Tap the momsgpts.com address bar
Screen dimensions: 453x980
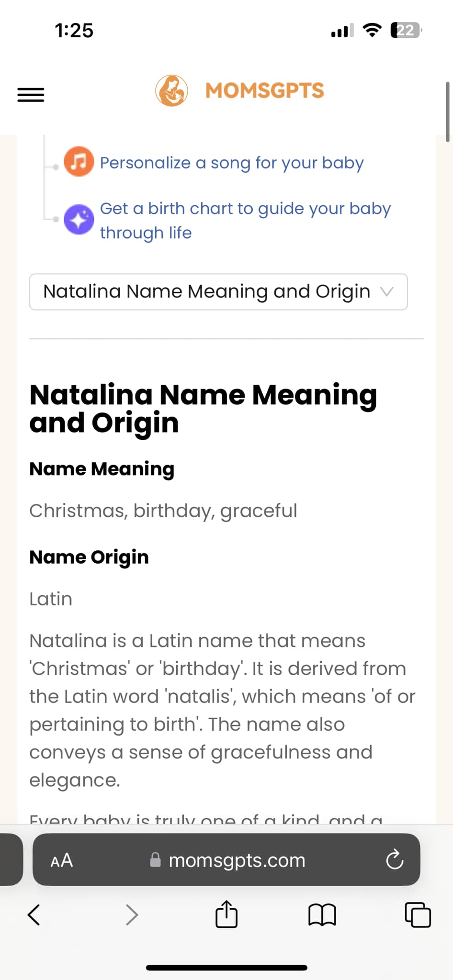[x=226, y=860]
